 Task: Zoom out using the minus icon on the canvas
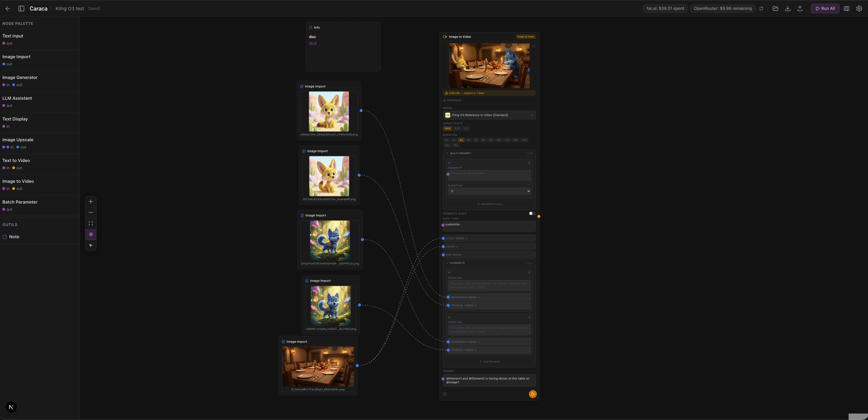(x=91, y=212)
